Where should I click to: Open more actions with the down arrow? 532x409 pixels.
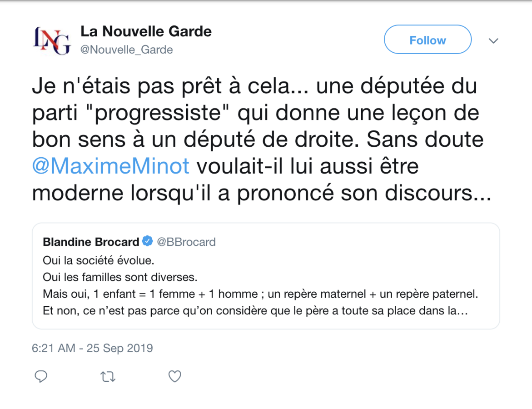click(493, 40)
